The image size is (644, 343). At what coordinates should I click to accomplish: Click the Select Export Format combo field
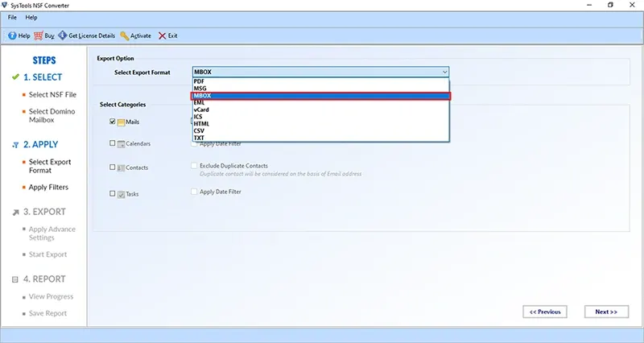coord(320,72)
